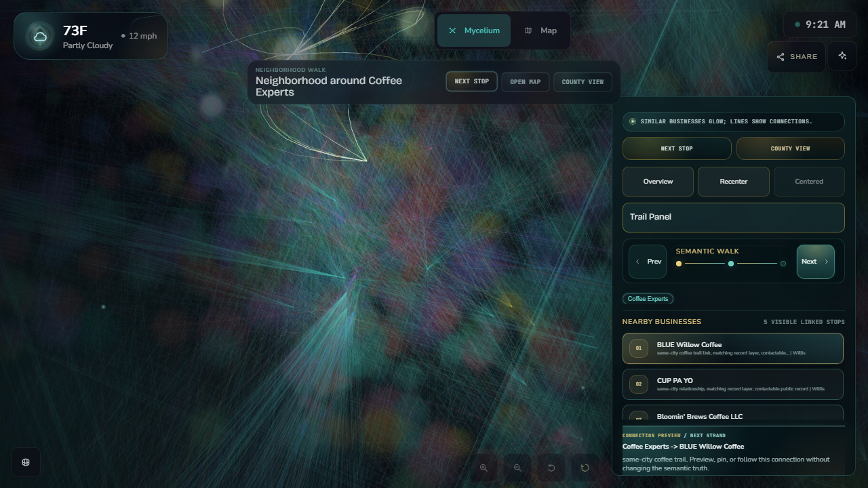Select the Overview button
Image resolution: width=868 pixels, height=488 pixels.
[658, 182]
